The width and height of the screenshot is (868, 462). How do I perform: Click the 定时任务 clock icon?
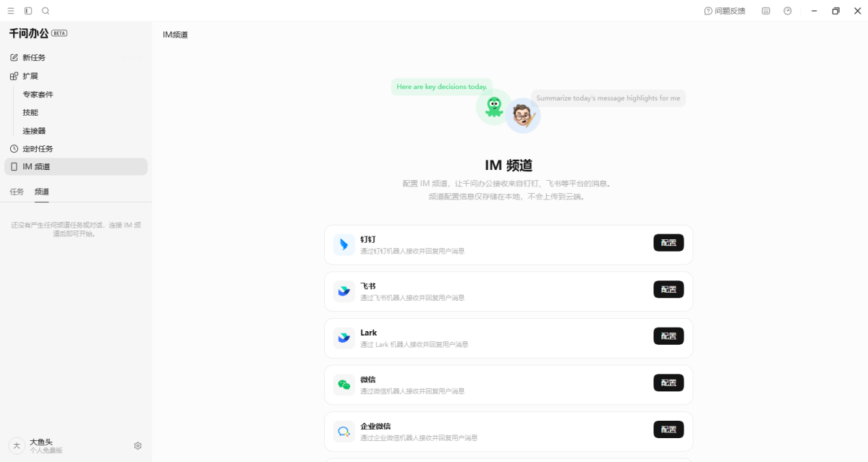click(x=14, y=148)
